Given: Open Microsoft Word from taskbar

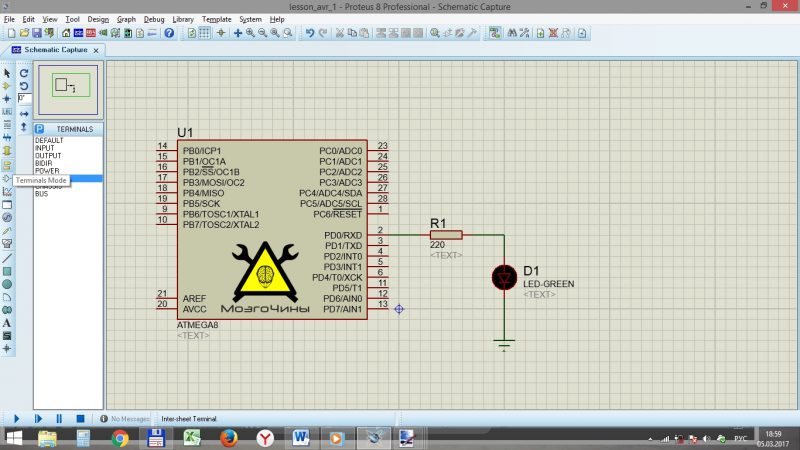Looking at the screenshot, I should [301, 438].
